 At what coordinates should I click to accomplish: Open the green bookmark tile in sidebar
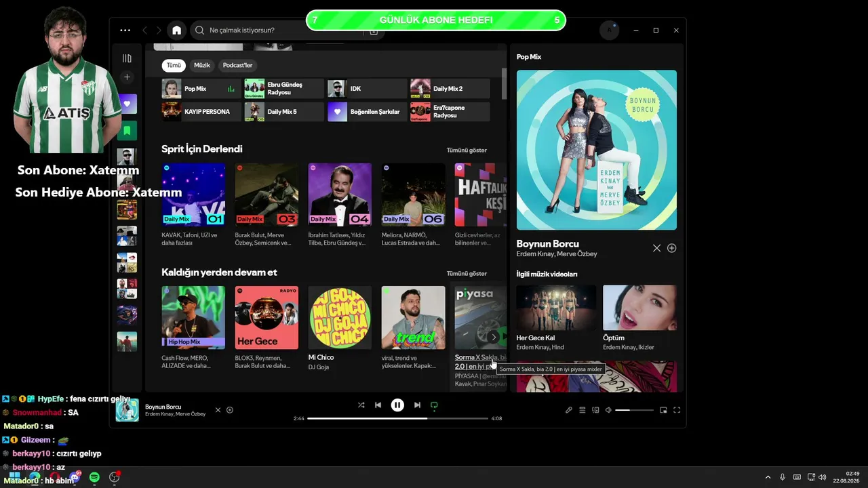pyautogui.click(x=127, y=130)
